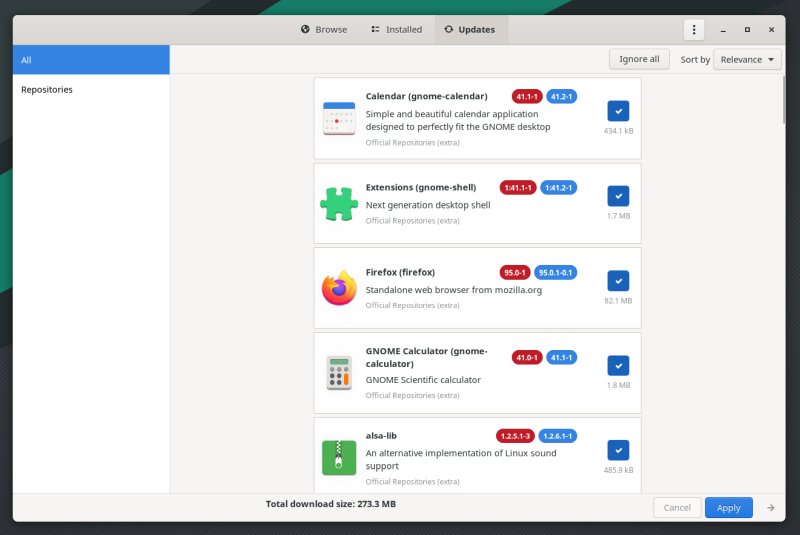Click the arrow icon next to Apply
This screenshot has height=535, width=800.
[x=770, y=507]
